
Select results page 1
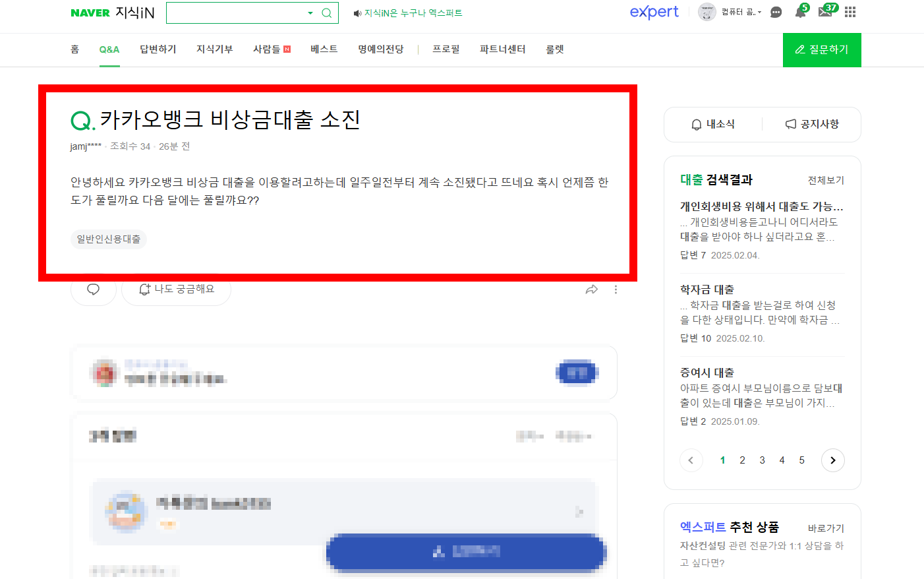coord(723,460)
